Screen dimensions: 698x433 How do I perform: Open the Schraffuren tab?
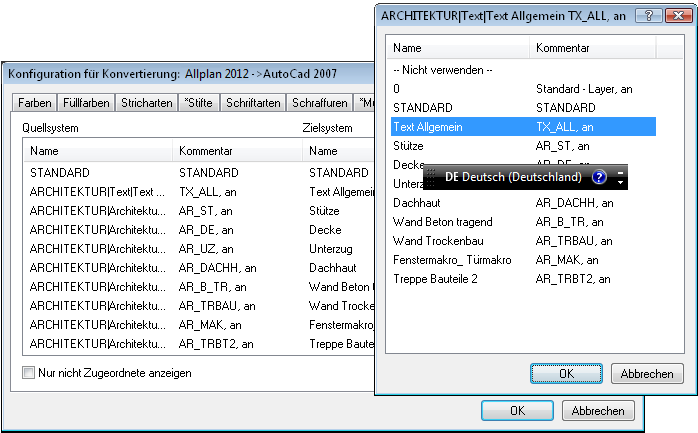pyautogui.click(x=319, y=103)
